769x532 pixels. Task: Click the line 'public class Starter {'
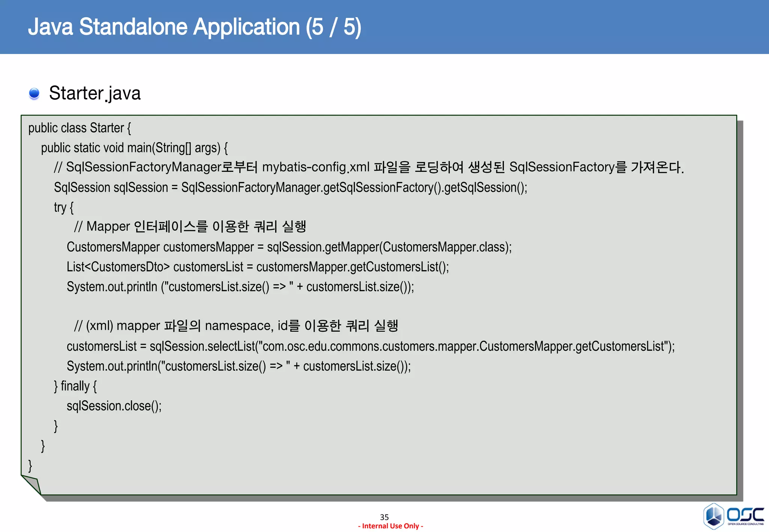[x=80, y=128]
